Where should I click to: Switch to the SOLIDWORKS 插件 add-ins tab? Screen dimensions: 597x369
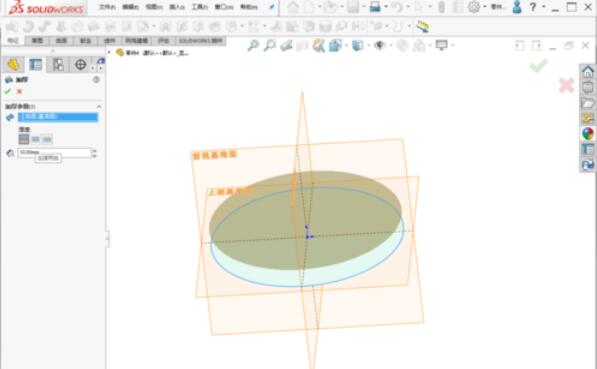pos(200,40)
